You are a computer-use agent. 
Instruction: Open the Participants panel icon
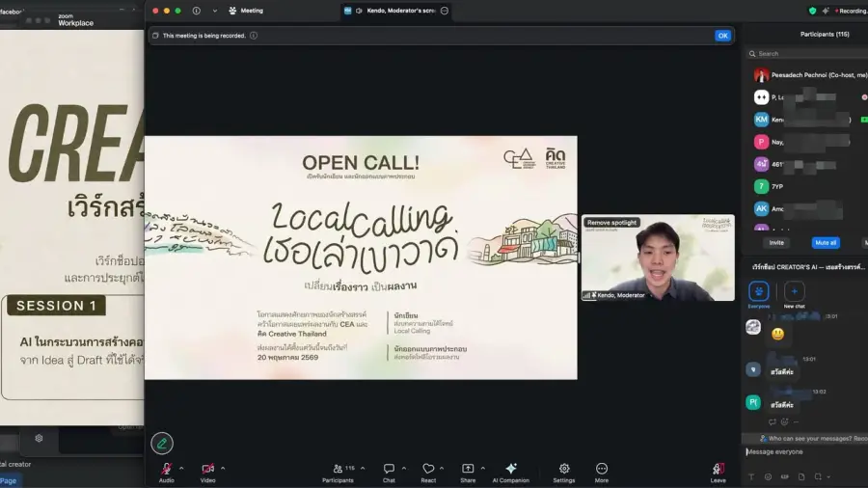pyautogui.click(x=338, y=469)
